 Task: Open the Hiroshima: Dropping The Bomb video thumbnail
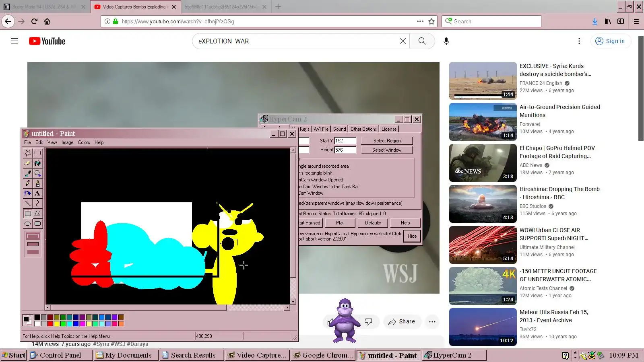[483, 204]
